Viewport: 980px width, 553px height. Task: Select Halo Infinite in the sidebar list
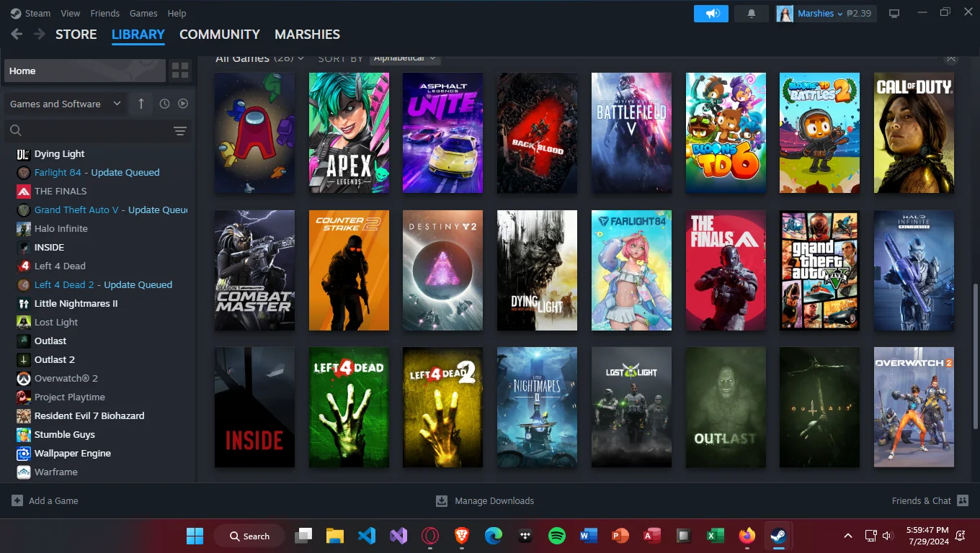coord(61,228)
